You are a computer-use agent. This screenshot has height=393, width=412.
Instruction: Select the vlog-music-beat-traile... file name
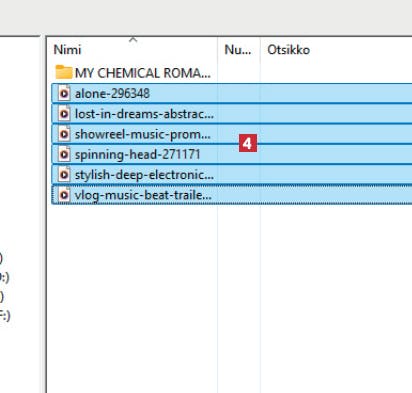143,195
